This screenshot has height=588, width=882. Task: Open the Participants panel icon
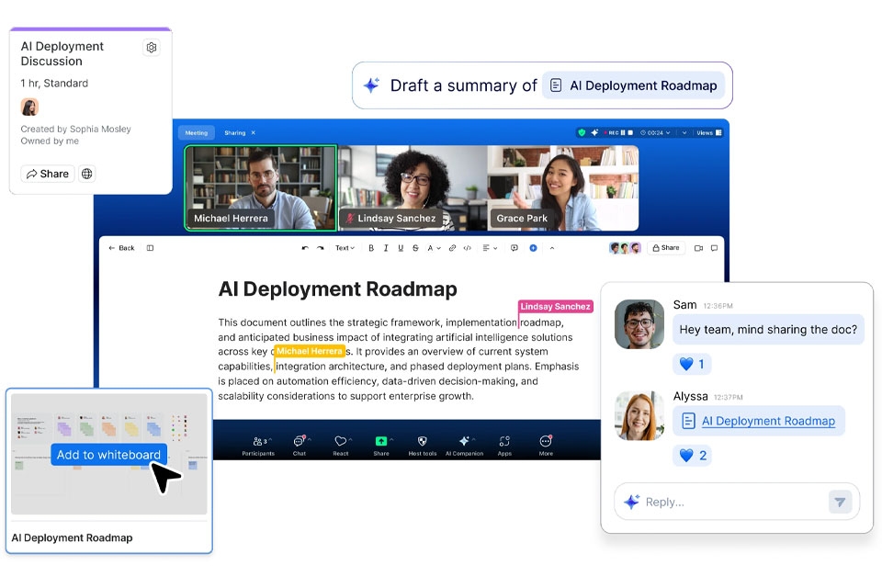pos(258,445)
